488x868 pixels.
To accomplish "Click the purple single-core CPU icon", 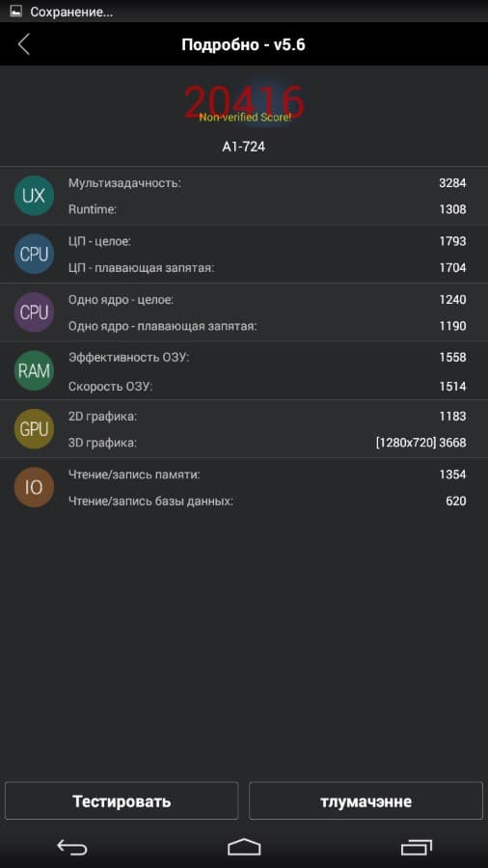I will 34,312.
